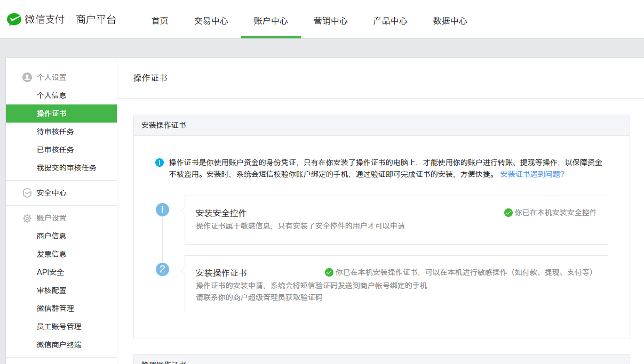Click green checkmark beside 你已在本机安装安全控件
The width and height of the screenshot is (644, 364).
(x=508, y=213)
